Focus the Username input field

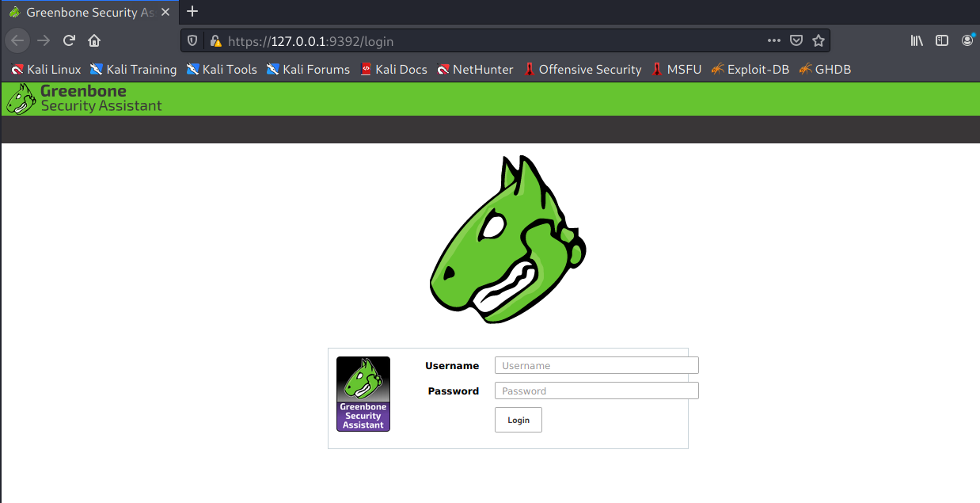coord(596,365)
